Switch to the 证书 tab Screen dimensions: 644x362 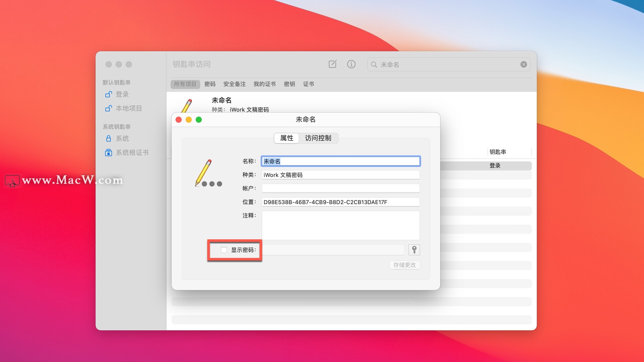(308, 84)
